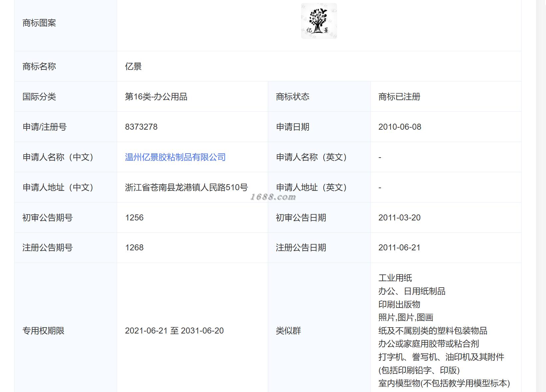Select the 纸及不属别类的塑料包装物品 entry
Viewport: 546px width, 392px height.
(433, 330)
